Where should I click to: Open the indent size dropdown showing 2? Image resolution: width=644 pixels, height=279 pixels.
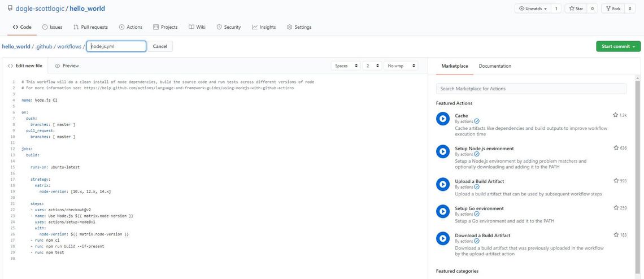click(372, 66)
